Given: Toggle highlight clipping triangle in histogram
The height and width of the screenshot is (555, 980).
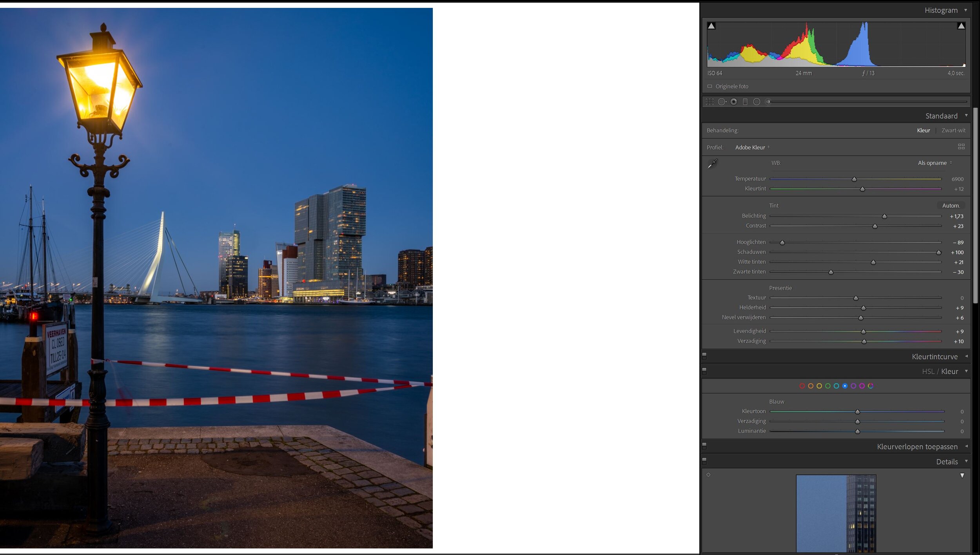Looking at the screenshot, I should pyautogui.click(x=961, y=26).
